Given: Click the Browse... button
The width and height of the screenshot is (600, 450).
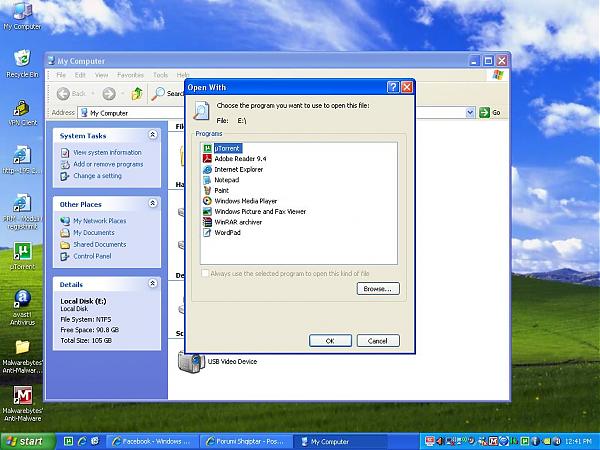Looking at the screenshot, I should tap(378, 289).
